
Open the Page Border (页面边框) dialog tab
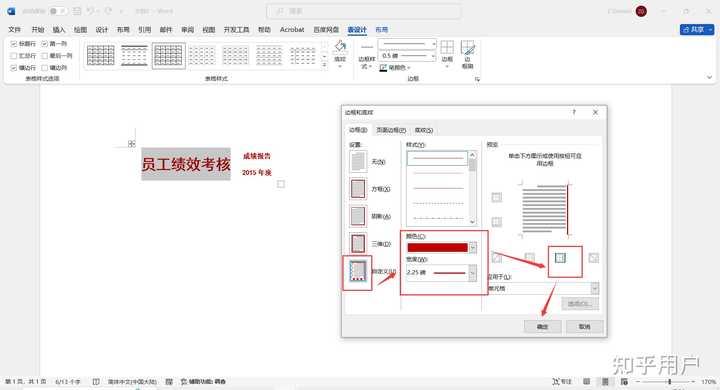tap(391, 130)
